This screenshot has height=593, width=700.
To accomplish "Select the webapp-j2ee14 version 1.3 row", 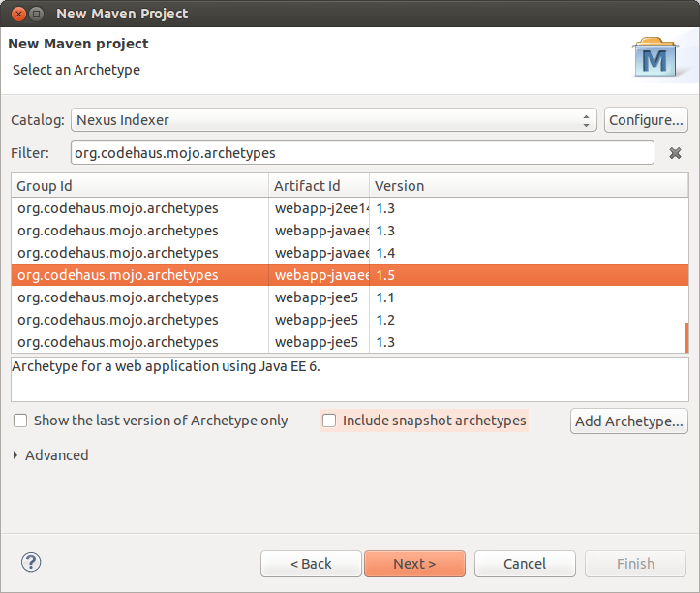I will (x=350, y=208).
